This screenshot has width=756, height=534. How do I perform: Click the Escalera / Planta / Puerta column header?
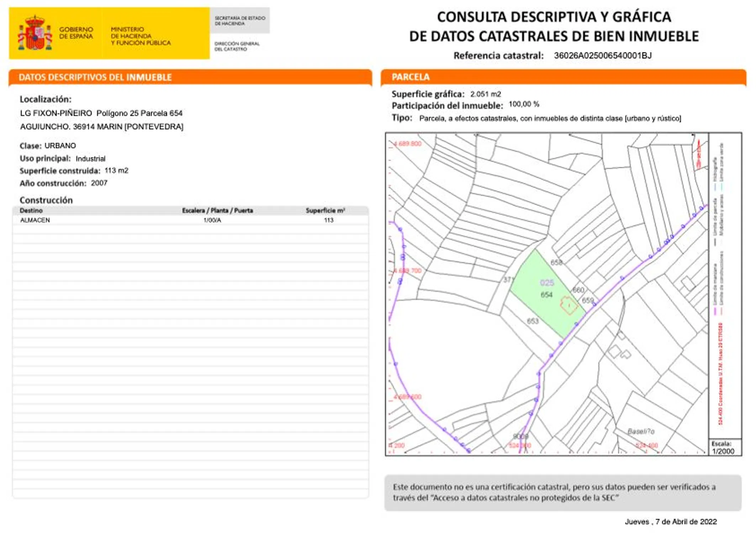click(x=217, y=211)
